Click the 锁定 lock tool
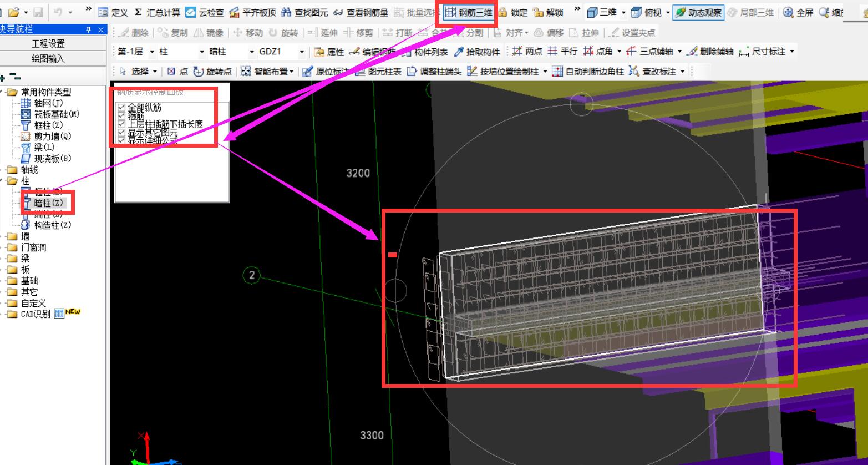This screenshot has height=465, width=868. (x=512, y=12)
